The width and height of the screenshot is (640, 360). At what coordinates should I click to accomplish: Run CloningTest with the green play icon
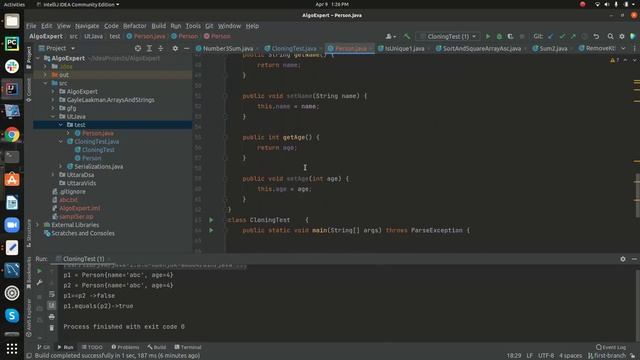tap(488, 36)
